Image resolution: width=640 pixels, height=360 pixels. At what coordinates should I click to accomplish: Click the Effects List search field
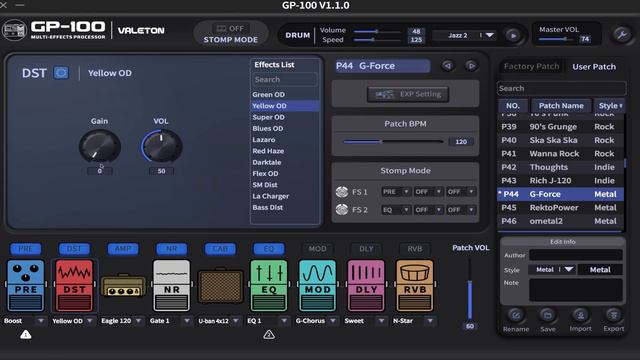(284, 80)
